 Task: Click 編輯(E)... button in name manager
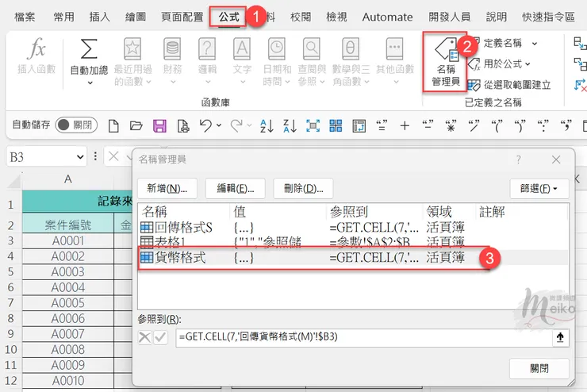(x=236, y=188)
